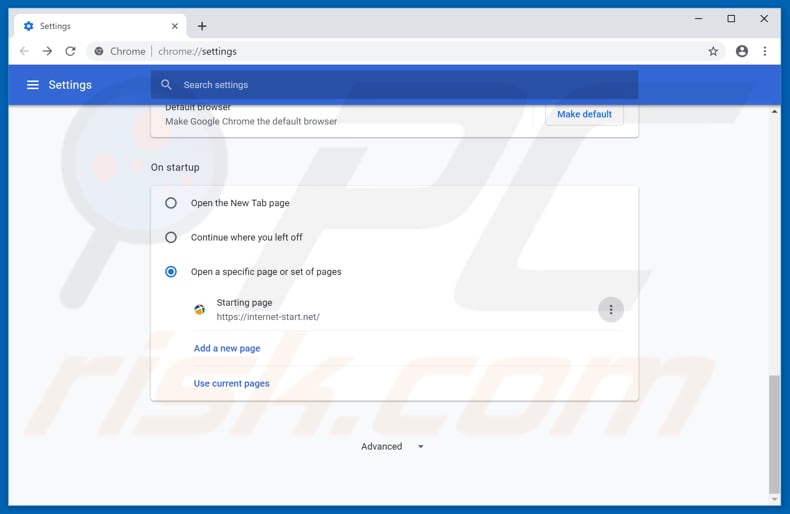
Task: Reload the settings page
Action: pyautogui.click(x=71, y=51)
